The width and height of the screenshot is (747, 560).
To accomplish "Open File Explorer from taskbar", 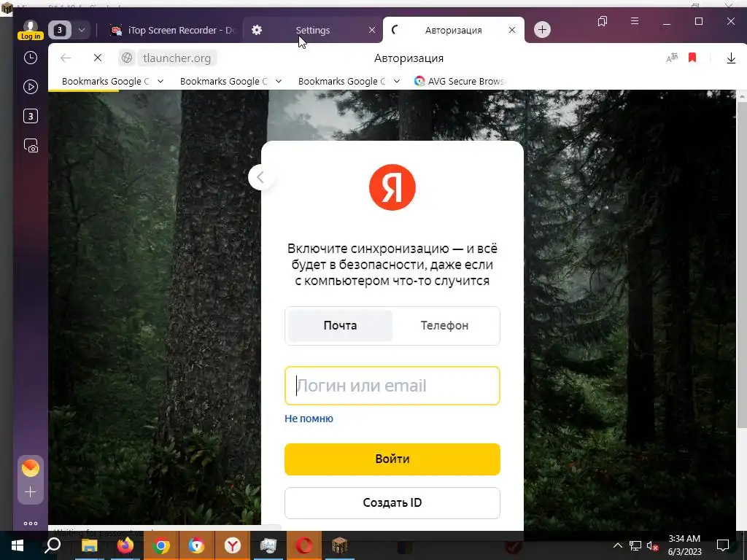I will click(x=89, y=545).
